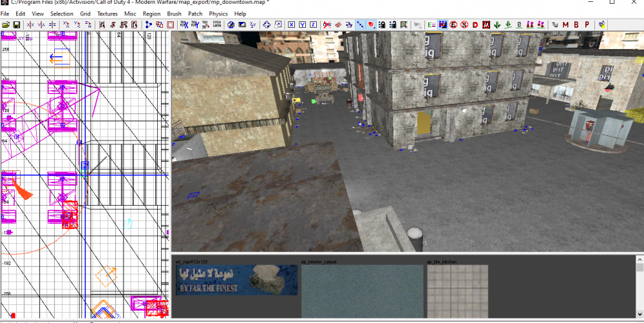Click the red D toolbar icon

point(475,24)
